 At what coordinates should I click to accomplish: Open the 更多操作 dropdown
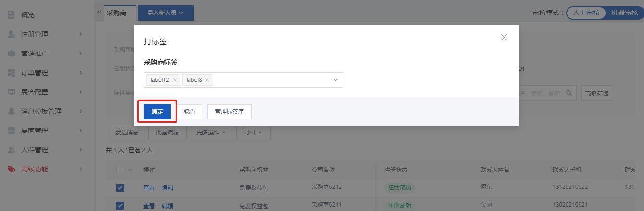pyautogui.click(x=211, y=132)
